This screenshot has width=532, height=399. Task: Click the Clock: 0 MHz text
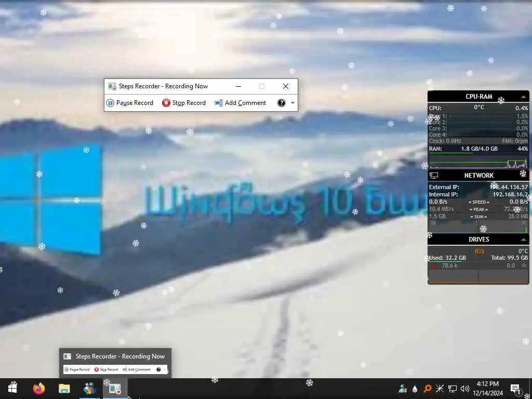(445, 141)
